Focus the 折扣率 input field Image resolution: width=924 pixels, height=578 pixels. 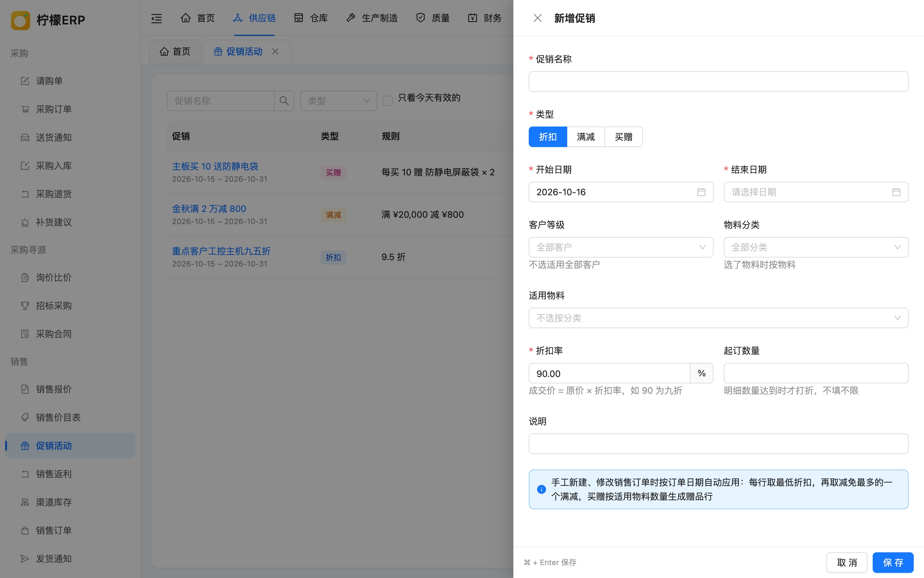pyautogui.click(x=609, y=373)
